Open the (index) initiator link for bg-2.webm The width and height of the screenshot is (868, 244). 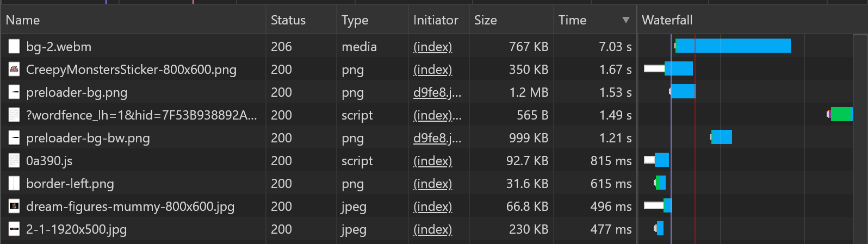[432, 47]
